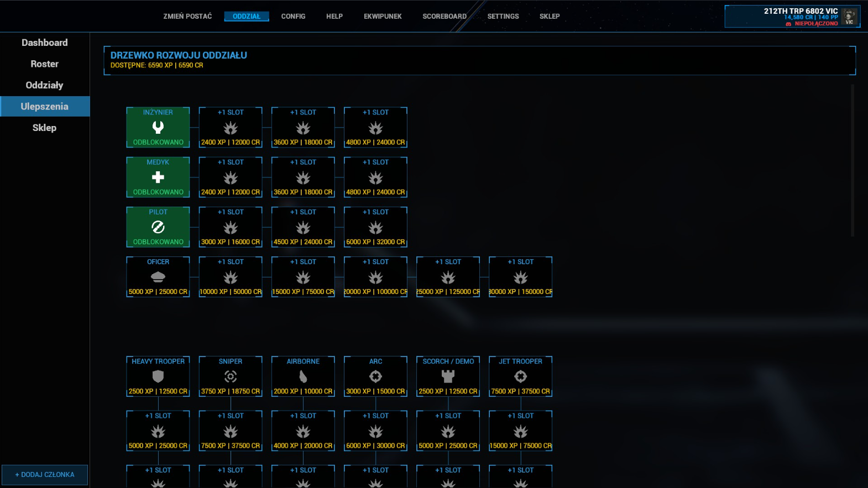Go to Roster in sidebar
Screen dimensions: 868x488
point(45,64)
